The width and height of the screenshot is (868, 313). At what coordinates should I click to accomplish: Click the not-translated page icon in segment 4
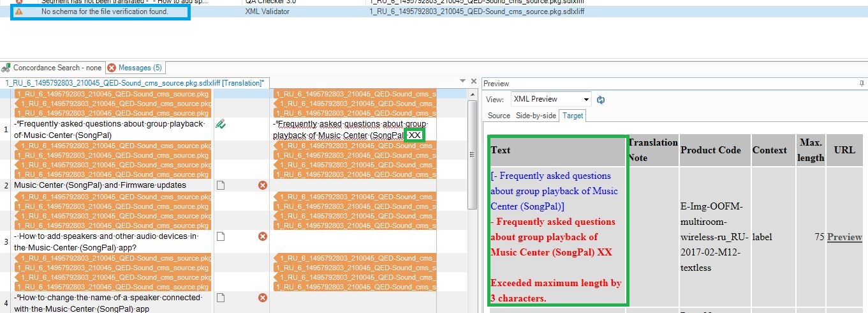click(221, 298)
